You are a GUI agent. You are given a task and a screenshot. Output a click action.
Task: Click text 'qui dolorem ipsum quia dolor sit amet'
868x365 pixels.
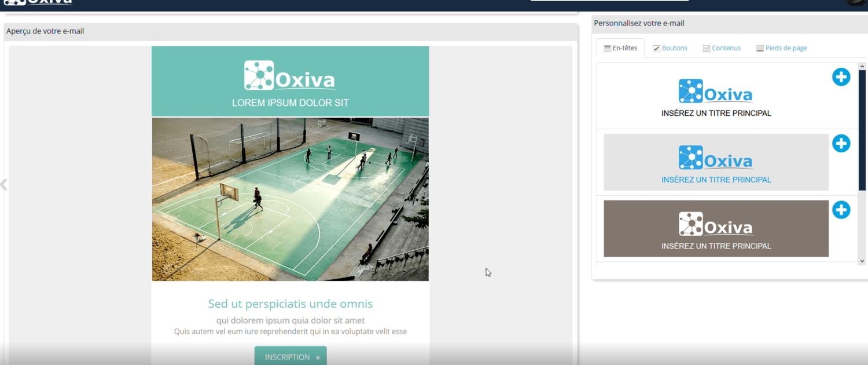[290, 320]
